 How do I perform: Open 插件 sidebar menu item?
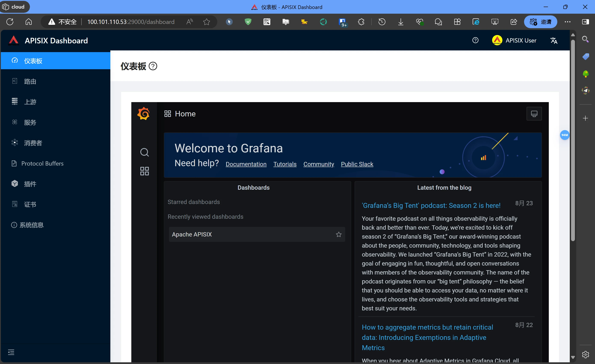click(30, 184)
